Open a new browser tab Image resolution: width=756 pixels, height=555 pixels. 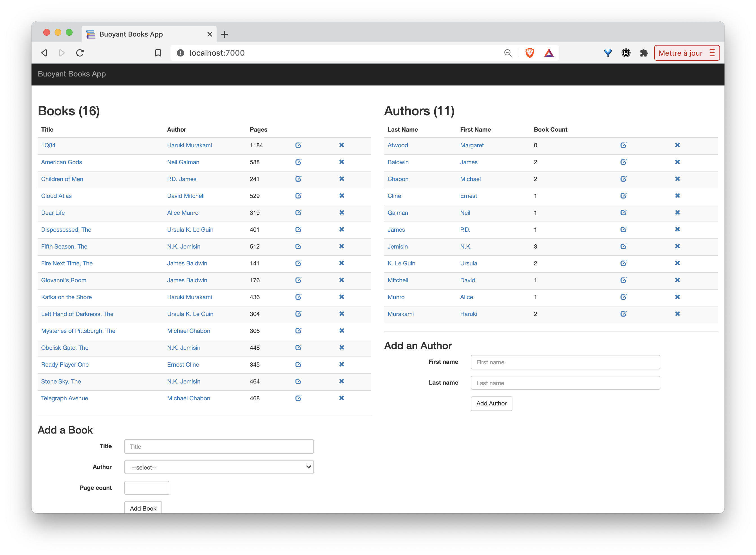tap(224, 34)
